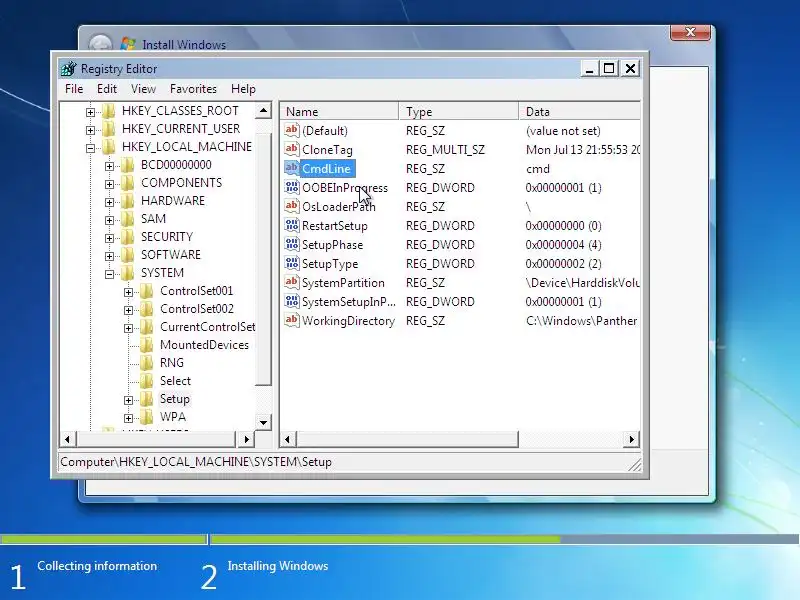Open the View menu
Viewport: 800px width, 600px height.
click(x=143, y=89)
